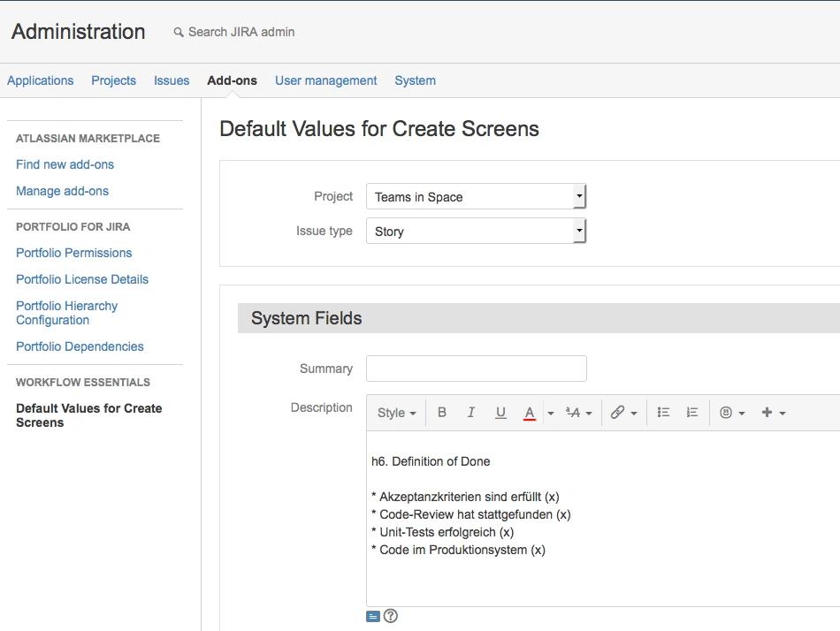
Task: Select the text color icon
Action: pyautogui.click(x=530, y=413)
